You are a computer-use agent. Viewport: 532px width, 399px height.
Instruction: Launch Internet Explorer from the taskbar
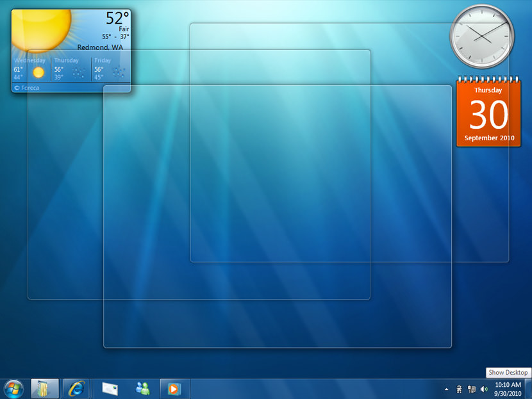pos(77,388)
